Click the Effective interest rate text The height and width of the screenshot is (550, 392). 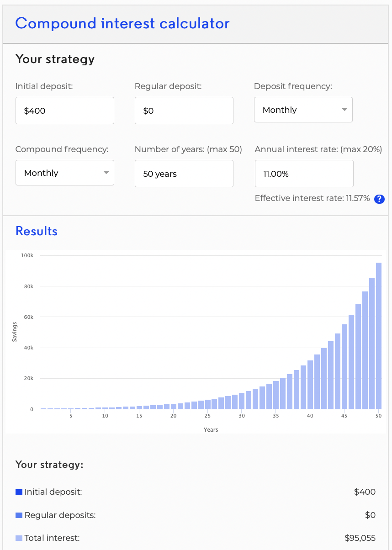[312, 198]
